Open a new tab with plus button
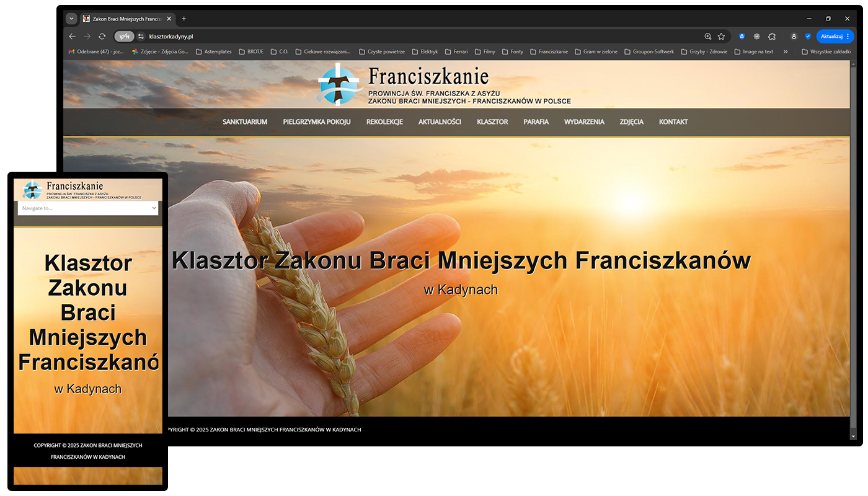Image resolution: width=868 pixels, height=496 pixels. point(184,19)
